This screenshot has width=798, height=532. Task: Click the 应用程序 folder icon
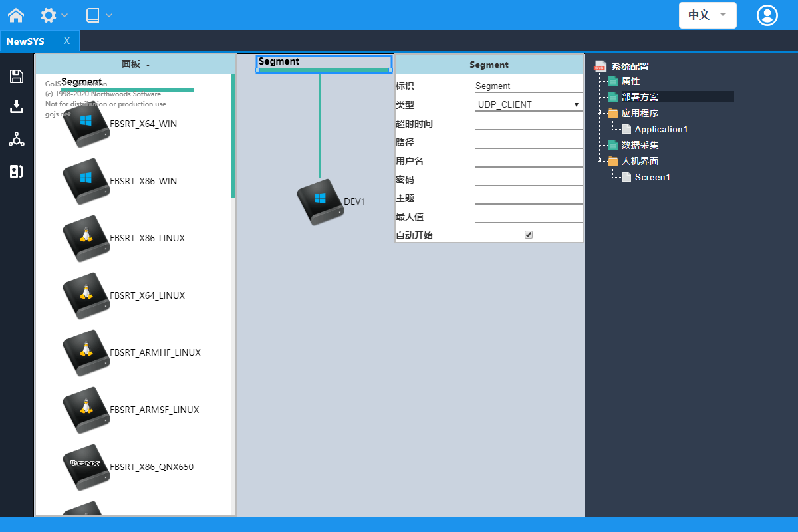coord(613,114)
